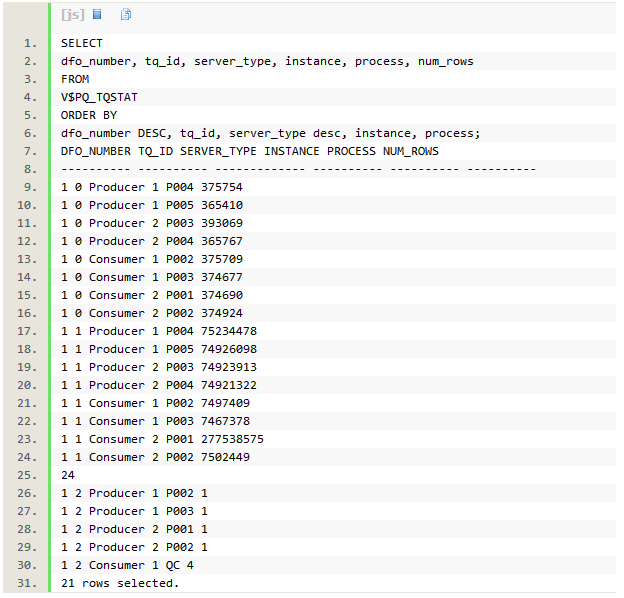Click the NUM_ROWS column header text
Image resolution: width=624 pixels, height=598 pixels.
click(x=411, y=151)
